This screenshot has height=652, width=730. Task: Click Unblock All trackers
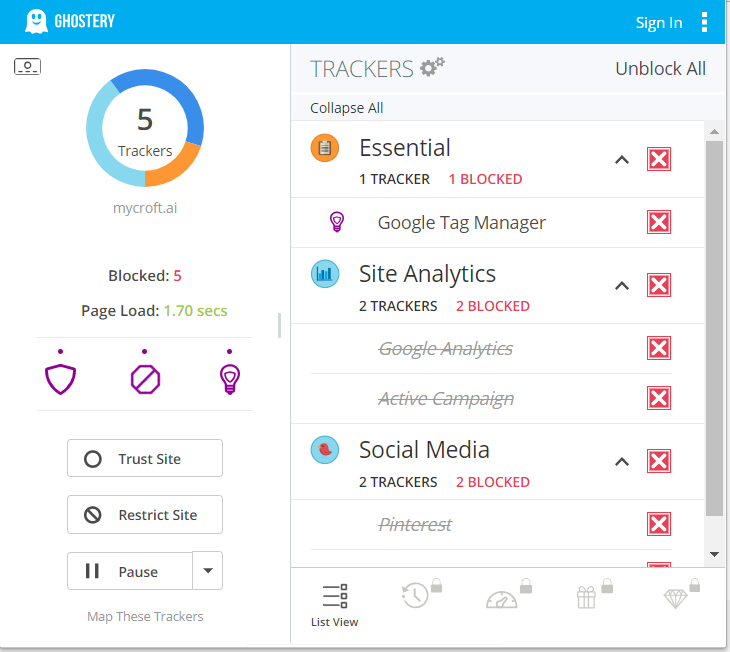click(660, 68)
